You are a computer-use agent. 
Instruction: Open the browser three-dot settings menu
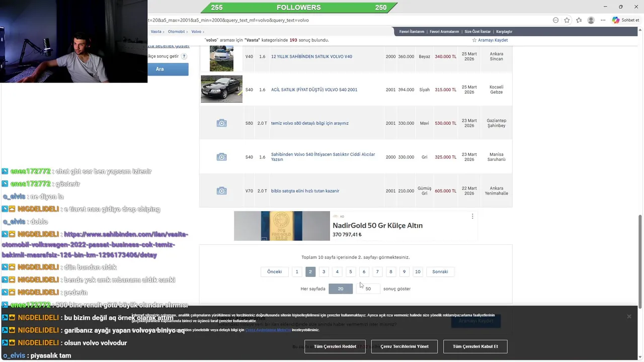click(603, 20)
